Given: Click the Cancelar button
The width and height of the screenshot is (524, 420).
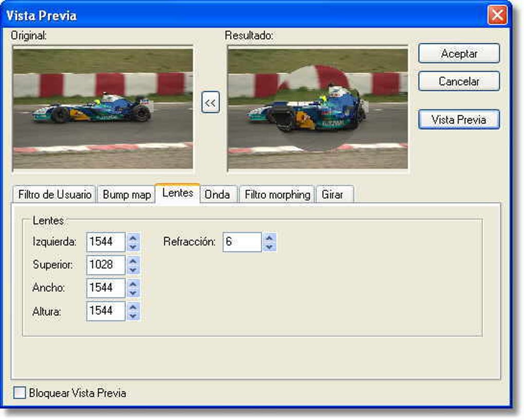Looking at the screenshot, I should click(459, 81).
